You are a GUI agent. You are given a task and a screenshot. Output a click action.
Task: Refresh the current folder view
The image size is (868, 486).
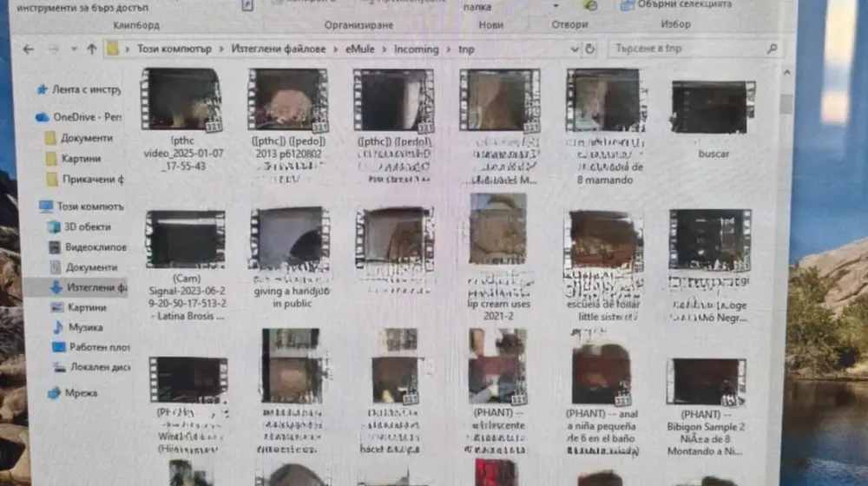pyautogui.click(x=590, y=49)
